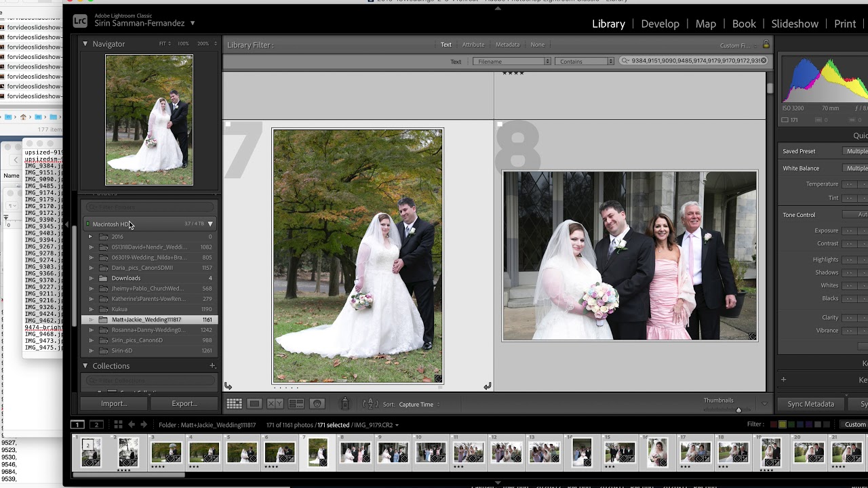Open Saved Preset Multiple dropdown

click(855, 151)
